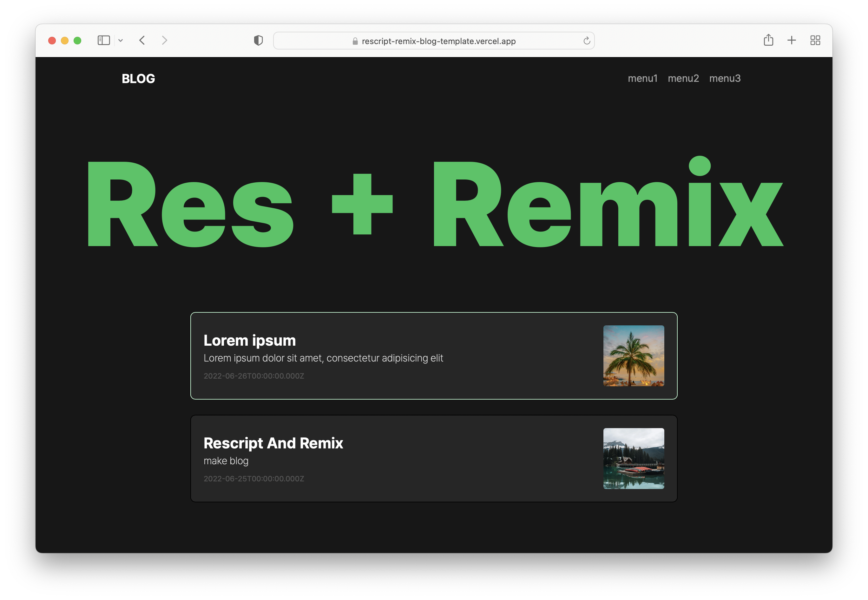The width and height of the screenshot is (868, 600).
Task: Open a new tab with plus icon
Action: click(x=792, y=40)
